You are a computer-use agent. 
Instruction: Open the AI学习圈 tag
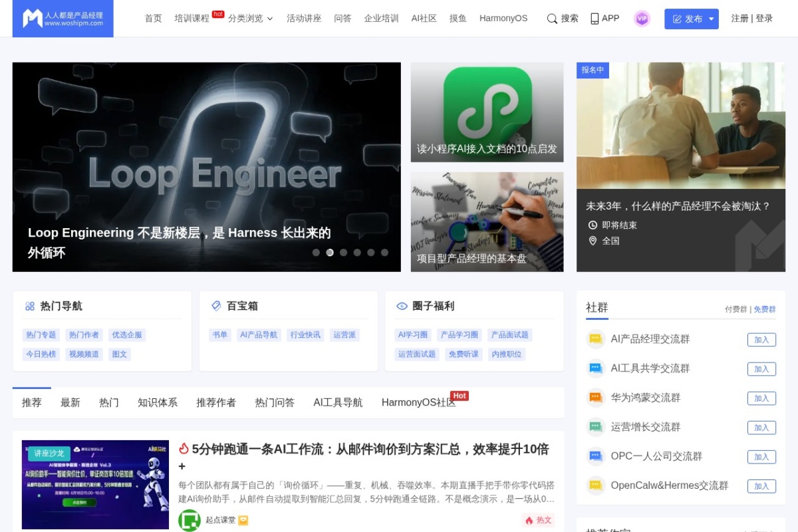click(413, 335)
